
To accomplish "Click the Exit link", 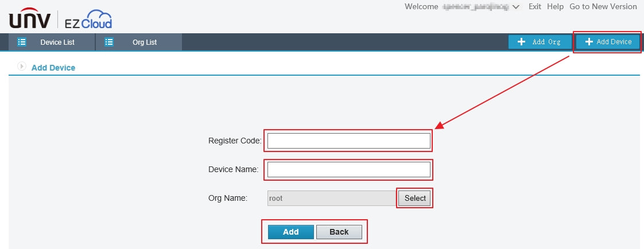I will [534, 7].
